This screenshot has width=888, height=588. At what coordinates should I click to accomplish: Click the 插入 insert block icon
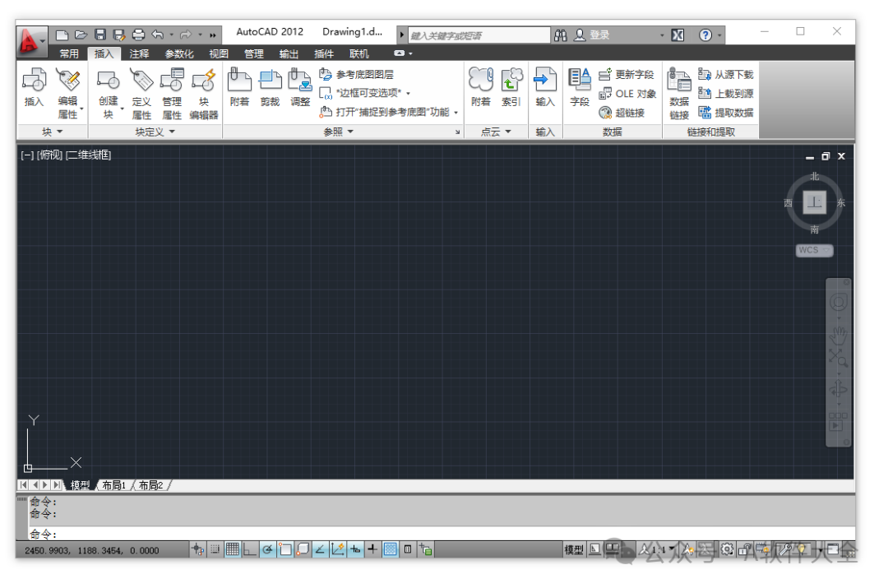click(x=34, y=87)
